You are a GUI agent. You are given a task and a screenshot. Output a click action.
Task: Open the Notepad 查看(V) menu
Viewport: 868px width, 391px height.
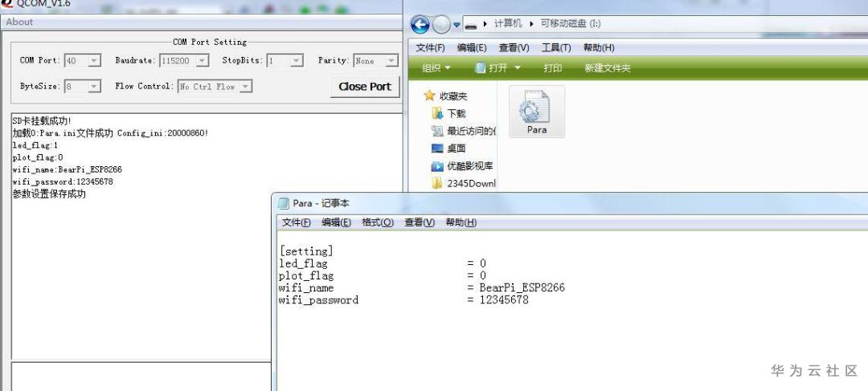click(x=420, y=222)
